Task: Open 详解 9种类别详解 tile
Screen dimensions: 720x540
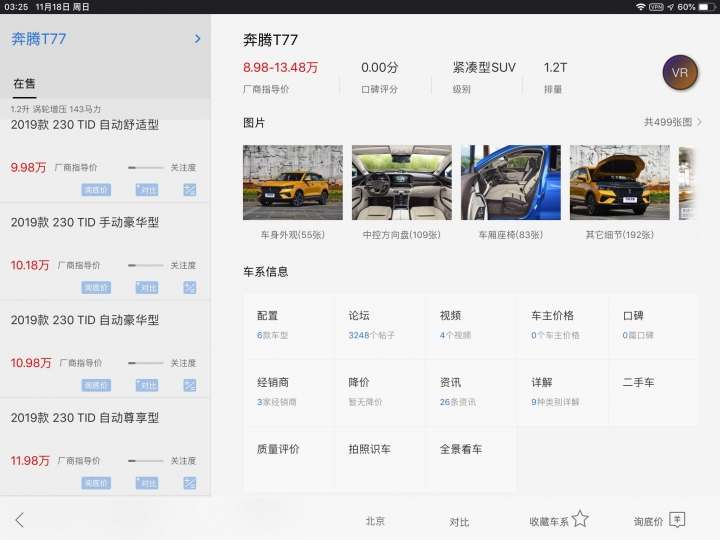Action: coord(563,393)
